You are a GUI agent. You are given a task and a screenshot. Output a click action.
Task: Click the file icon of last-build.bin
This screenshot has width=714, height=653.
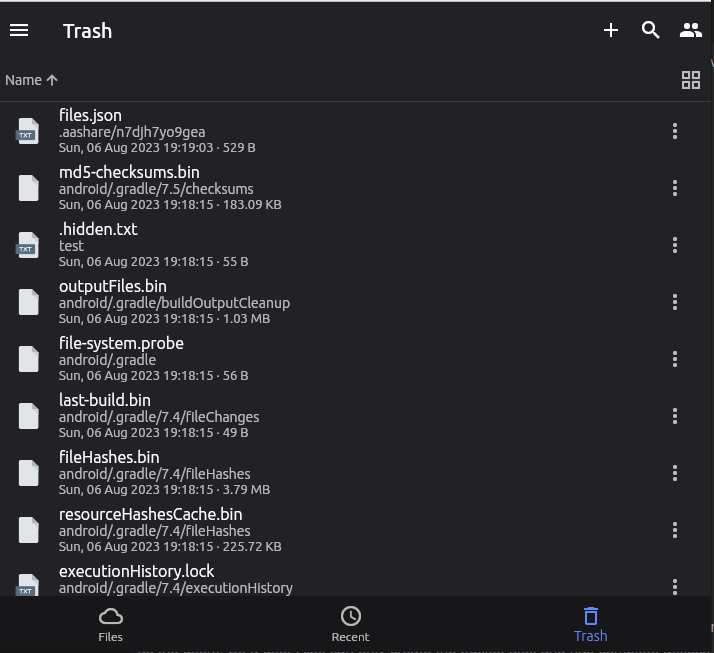(x=28, y=416)
